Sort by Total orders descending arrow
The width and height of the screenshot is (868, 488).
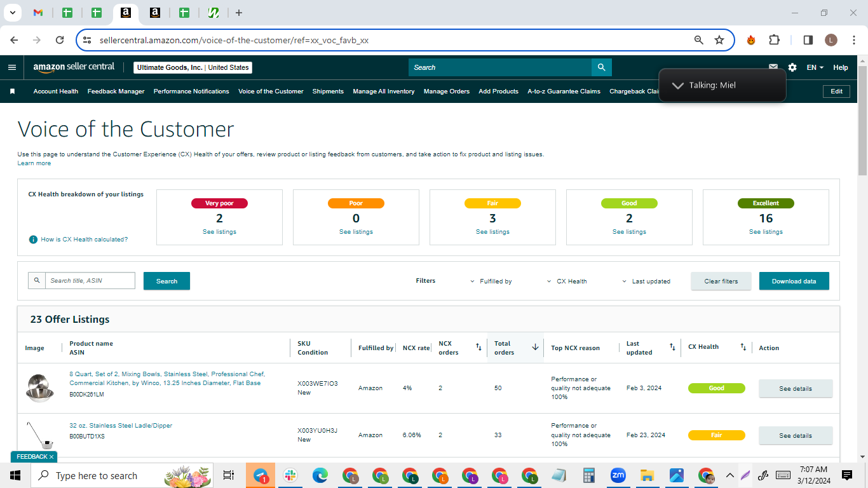point(535,347)
